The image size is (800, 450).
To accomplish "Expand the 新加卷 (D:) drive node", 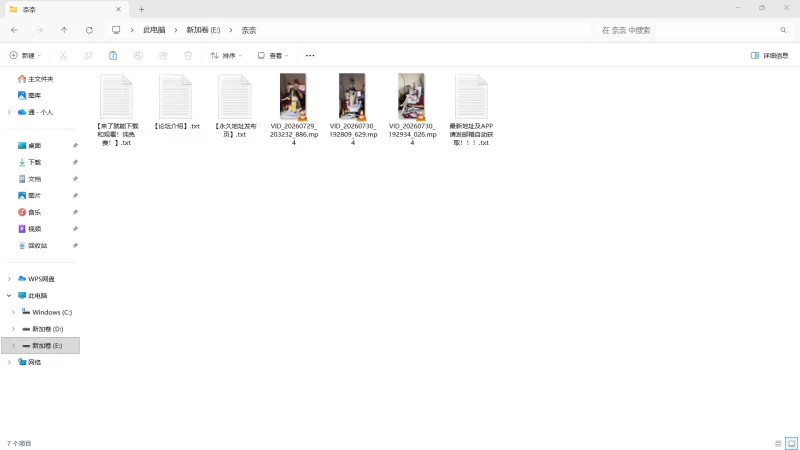I will coord(13,329).
